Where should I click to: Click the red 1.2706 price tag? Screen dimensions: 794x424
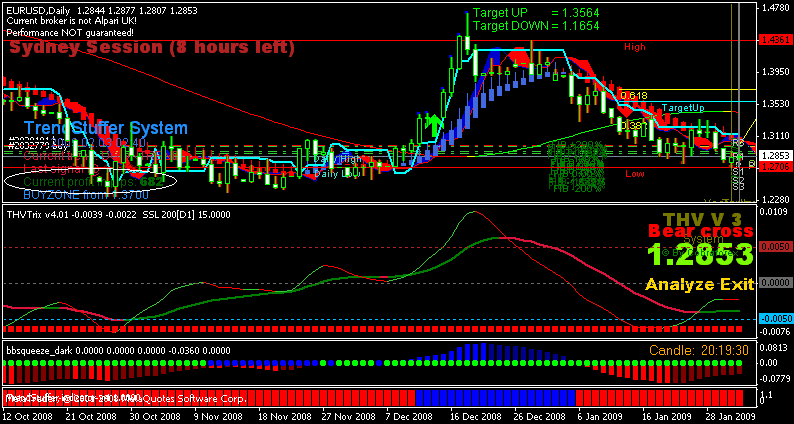(774, 167)
